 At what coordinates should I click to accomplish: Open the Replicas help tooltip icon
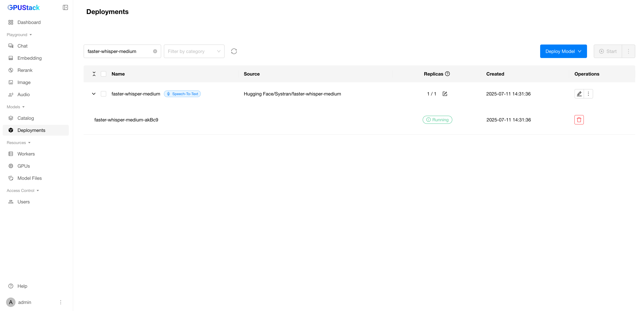click(447, 74)
